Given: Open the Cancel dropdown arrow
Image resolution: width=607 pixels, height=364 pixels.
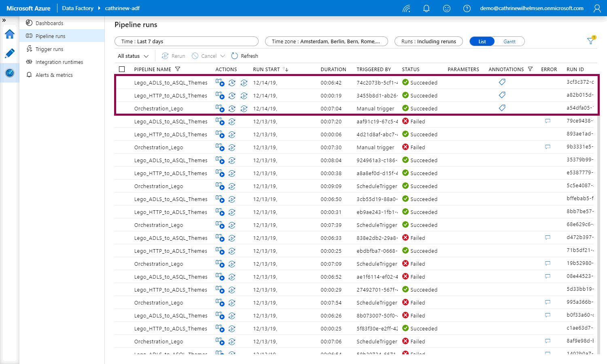Looking at the screenshot, I should 222,56.
